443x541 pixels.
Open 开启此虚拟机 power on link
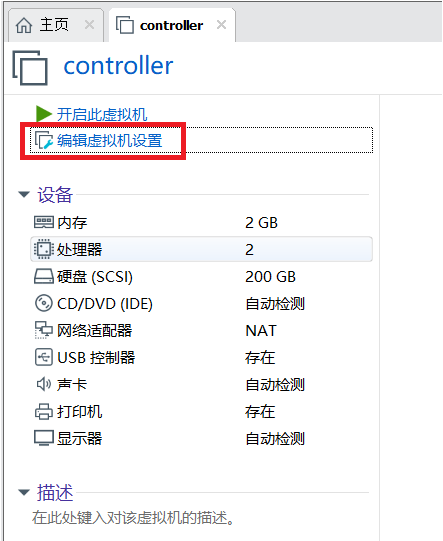102,114
